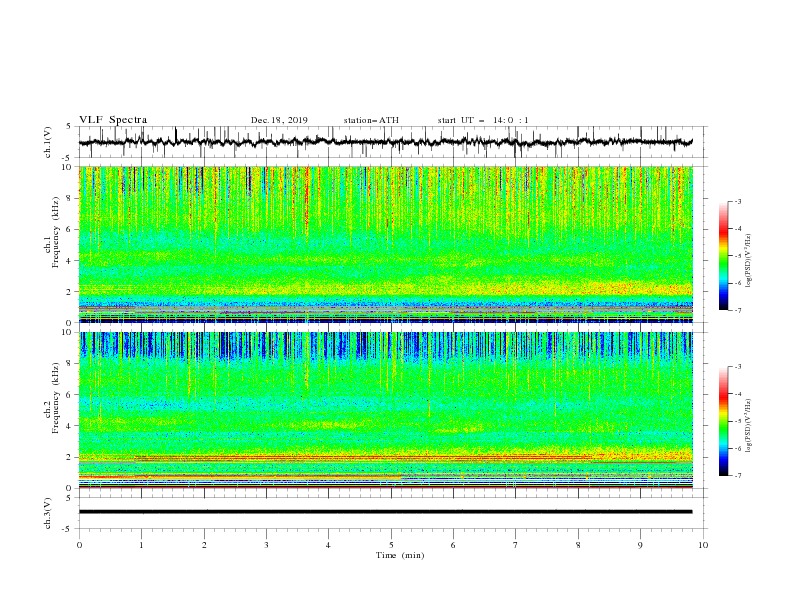Click the "ch.3(V)" axis label

(48, 513)
